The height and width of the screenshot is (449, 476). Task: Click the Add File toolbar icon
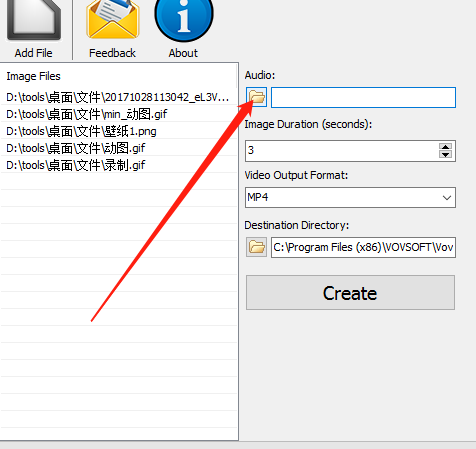(x=34, y=20)
